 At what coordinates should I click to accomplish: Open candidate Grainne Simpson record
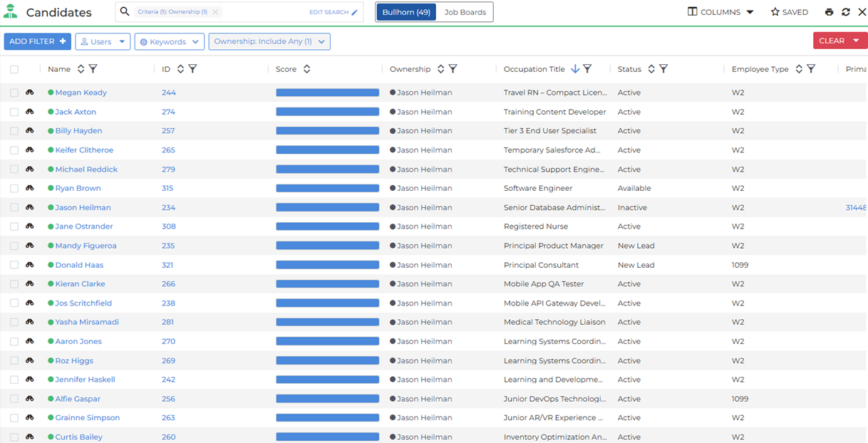tap(88, 417)
